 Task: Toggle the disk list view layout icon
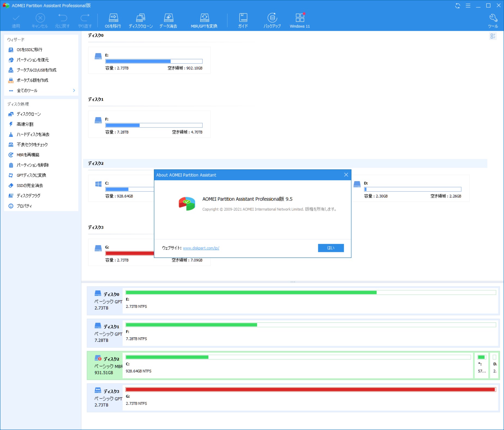(493, 36)
